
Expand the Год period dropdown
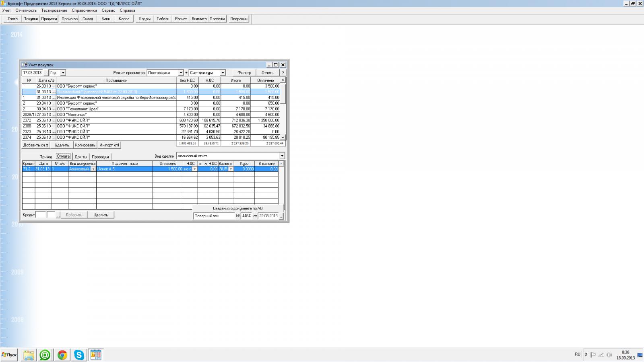pyautogui.click(x=63, y=73)
